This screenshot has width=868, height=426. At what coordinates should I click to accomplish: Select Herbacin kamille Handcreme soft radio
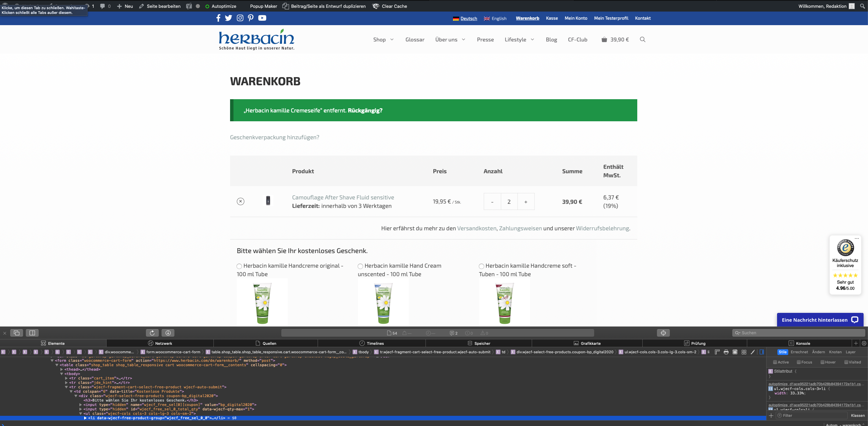[x=482, y=266]
